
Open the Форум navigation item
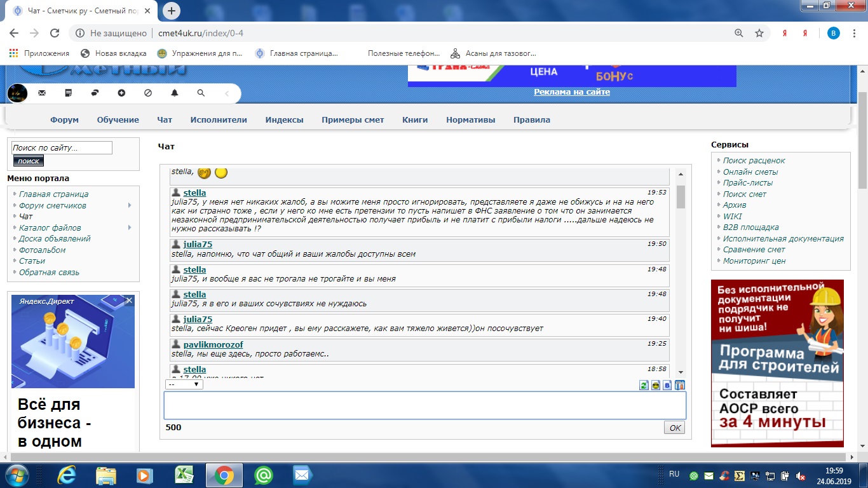pyautogui.click(x=64, y=119)
